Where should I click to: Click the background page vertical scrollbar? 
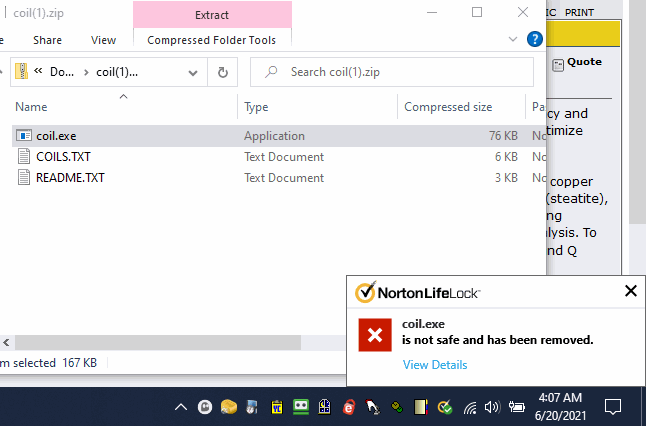pyautogui.click(x=638, y=112)
